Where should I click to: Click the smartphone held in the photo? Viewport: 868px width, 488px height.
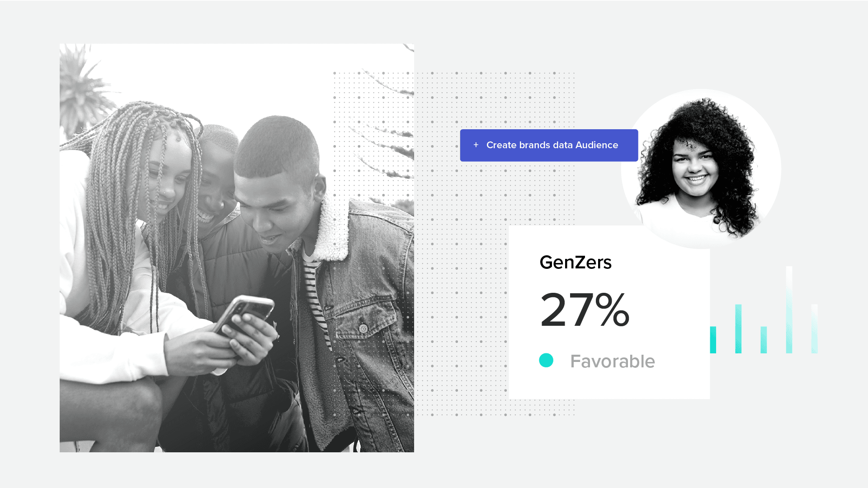click(x=244, y=315)
